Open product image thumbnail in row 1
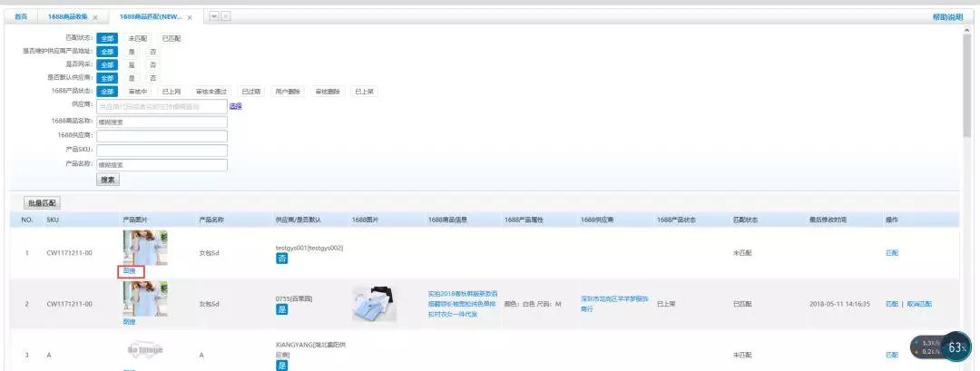Image resolution: width=980 pixels, height=371 pixels. point(144,247)
